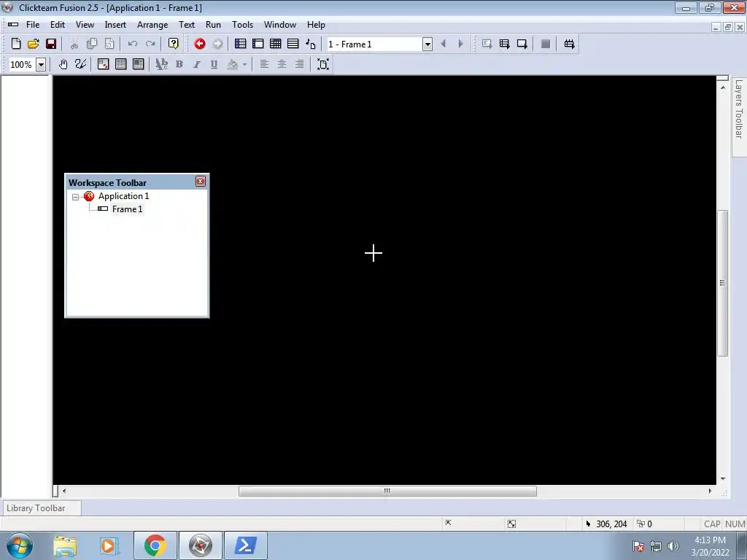Click the Copy icon in toolbar
This screenshot has height=560, width=747.
coord(91,44)
